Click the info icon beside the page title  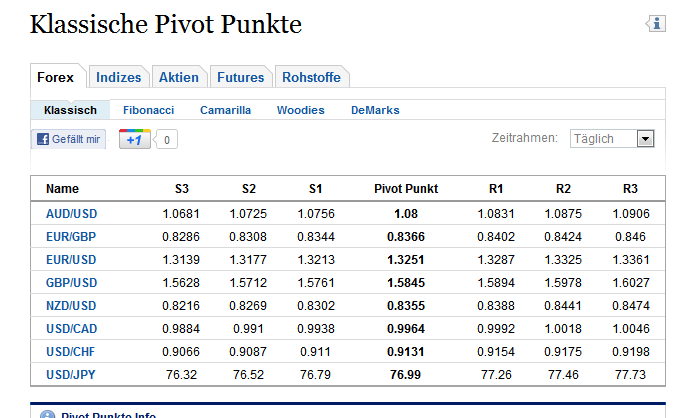[656, 24]
